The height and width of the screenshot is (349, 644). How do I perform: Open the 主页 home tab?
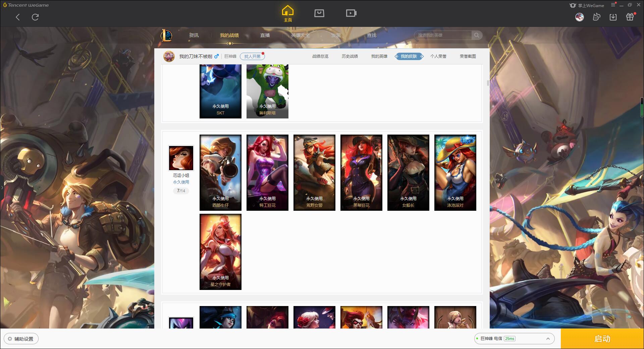point(288,14)
